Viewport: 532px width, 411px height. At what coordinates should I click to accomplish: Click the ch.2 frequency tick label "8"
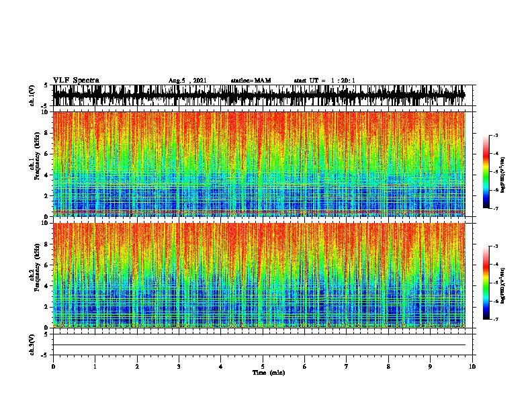tap(46, 244)
